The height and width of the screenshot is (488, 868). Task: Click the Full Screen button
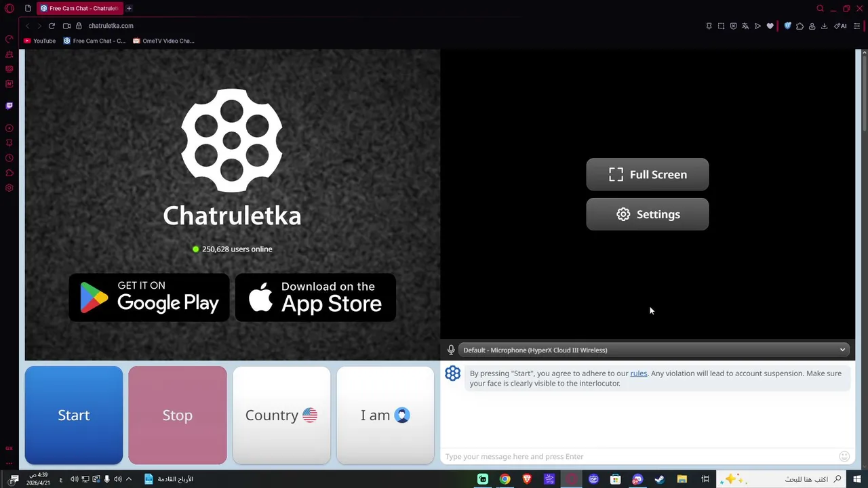tap(648, 174)
